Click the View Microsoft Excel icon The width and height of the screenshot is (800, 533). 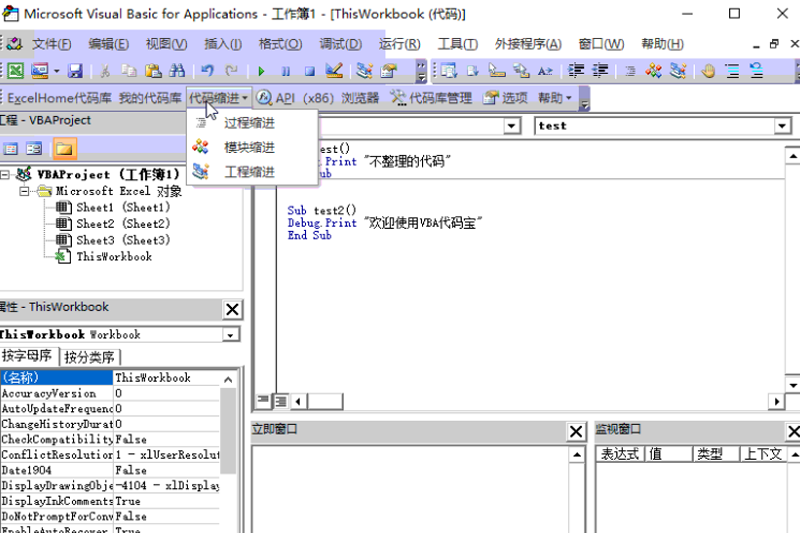(x=15, y=70)
